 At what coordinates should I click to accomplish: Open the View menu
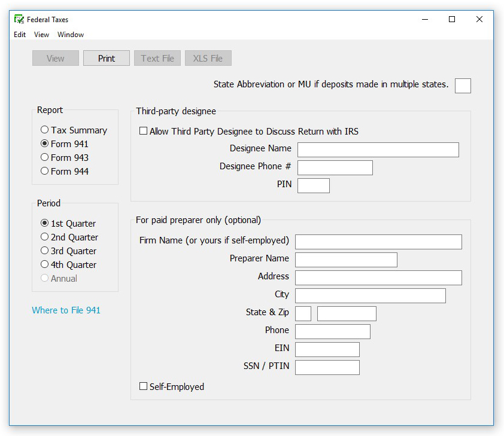tap(41, 34)
